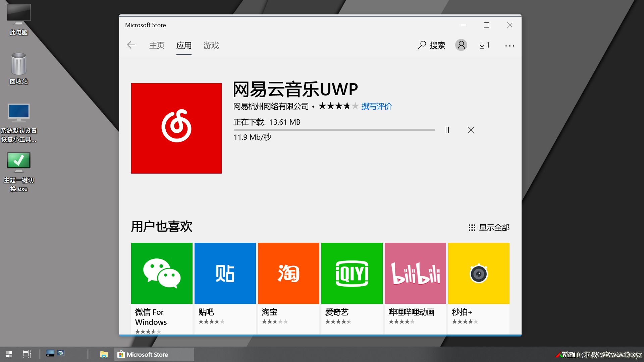Select the 回收站 desktop icon
Image resolution: width=644 pixels, height=362 pixels.
tap(19, 69)
